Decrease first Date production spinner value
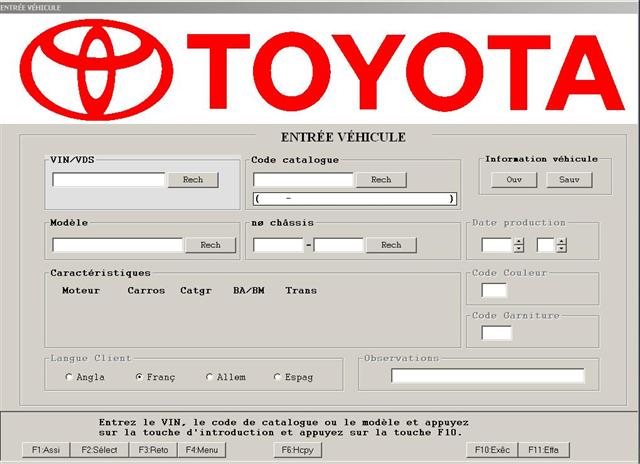This screenshot has width=640, height=464. [519, 249]
